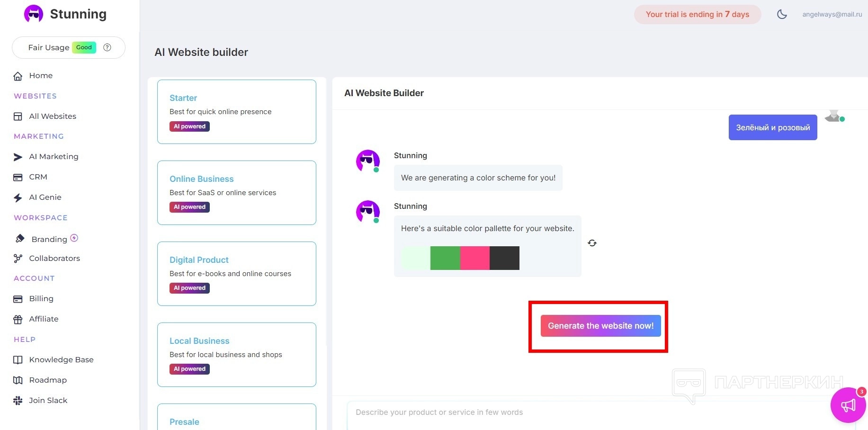Click the Home house icon
This screenshot has width=868, height=430.
click(18, 76)
